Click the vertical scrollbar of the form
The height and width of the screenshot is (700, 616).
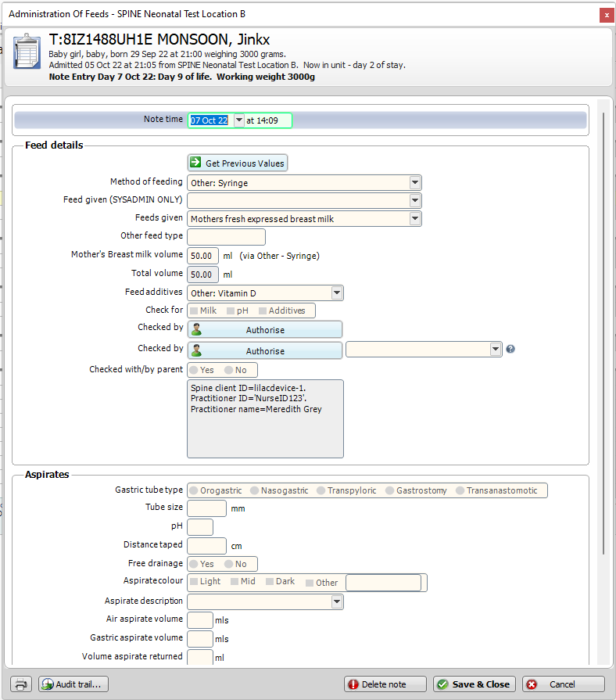pos(603,332)
